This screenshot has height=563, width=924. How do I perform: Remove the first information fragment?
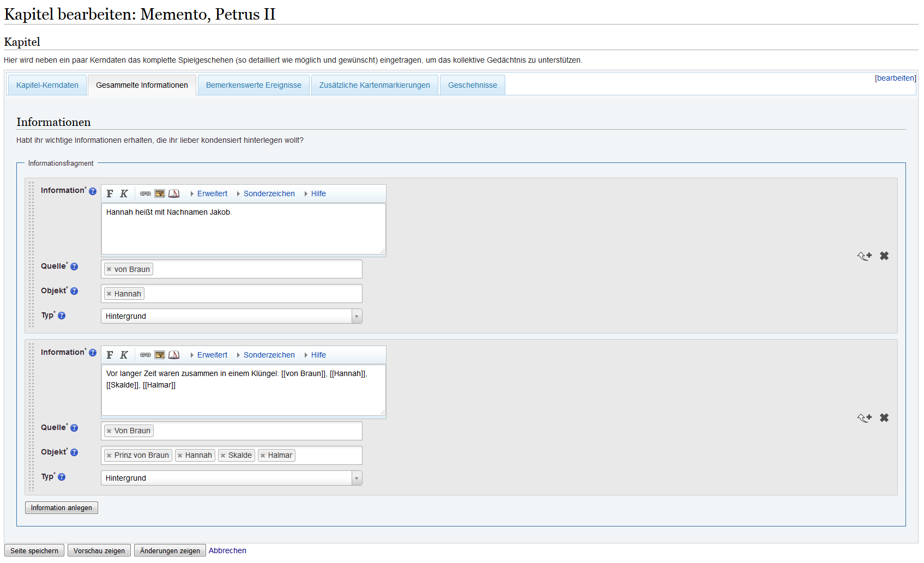(x=884, y=256)
